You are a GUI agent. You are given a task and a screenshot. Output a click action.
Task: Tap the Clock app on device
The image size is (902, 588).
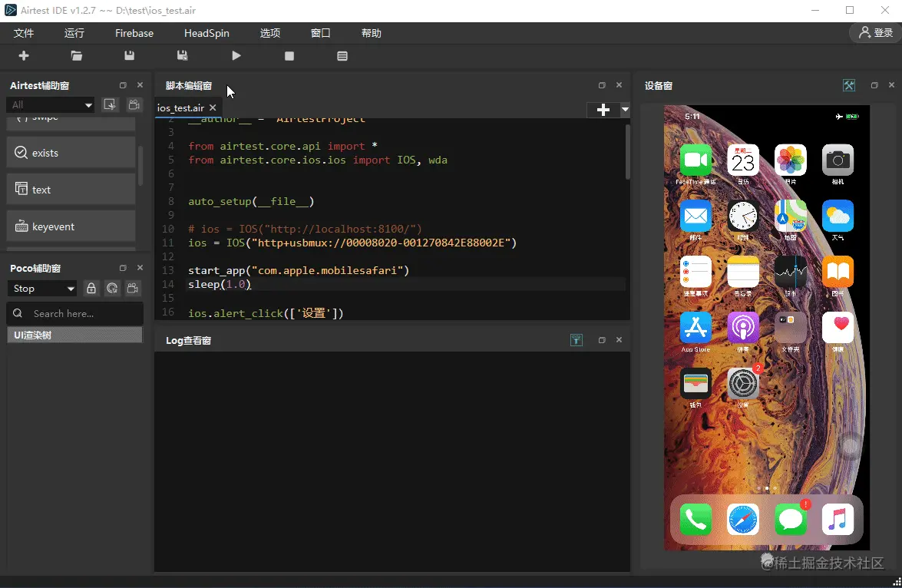coord(743,216)
